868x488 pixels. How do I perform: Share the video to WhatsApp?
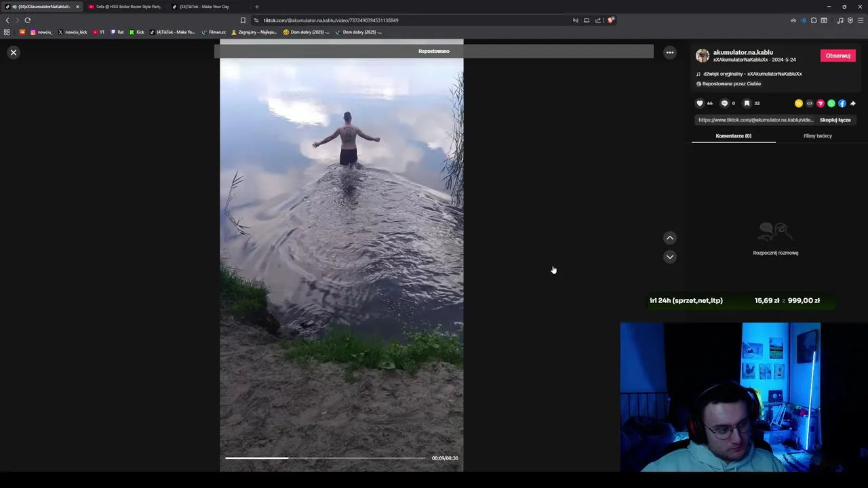pos(831,103)
